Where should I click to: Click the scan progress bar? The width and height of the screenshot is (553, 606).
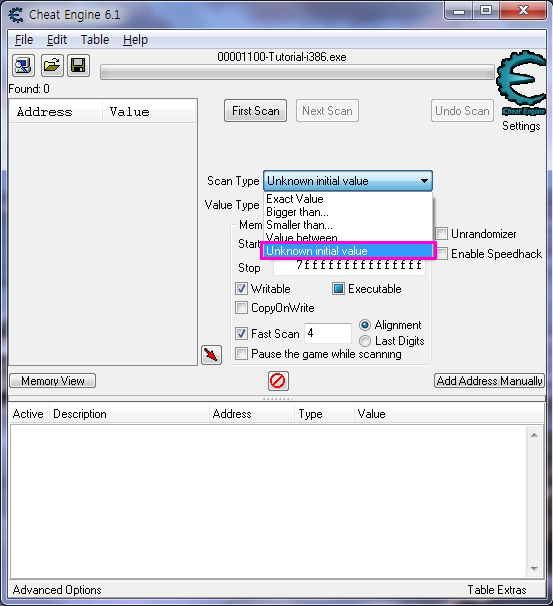click(x=297, y=72)
